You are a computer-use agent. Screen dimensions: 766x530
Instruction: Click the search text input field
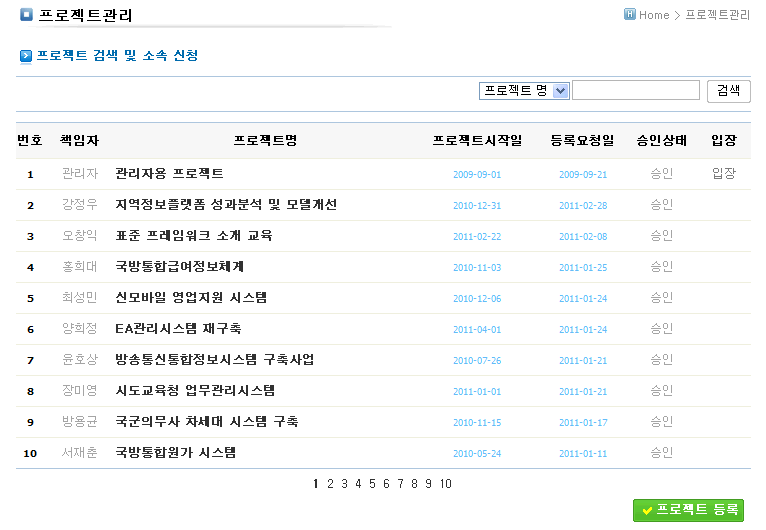(x=635, y=91)
